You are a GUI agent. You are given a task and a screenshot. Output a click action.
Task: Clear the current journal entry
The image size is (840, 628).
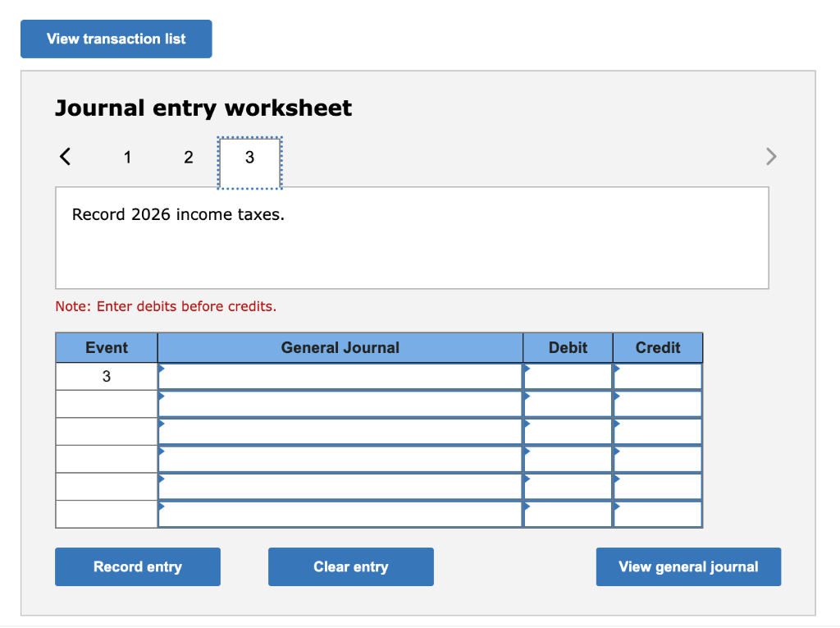point(350,566)
